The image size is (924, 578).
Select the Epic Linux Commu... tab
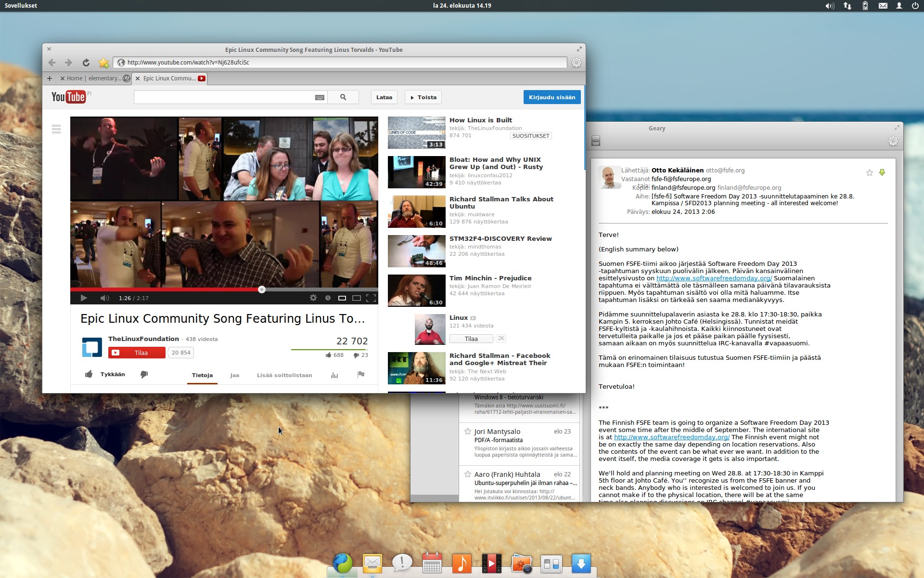(x=169, y=79)
